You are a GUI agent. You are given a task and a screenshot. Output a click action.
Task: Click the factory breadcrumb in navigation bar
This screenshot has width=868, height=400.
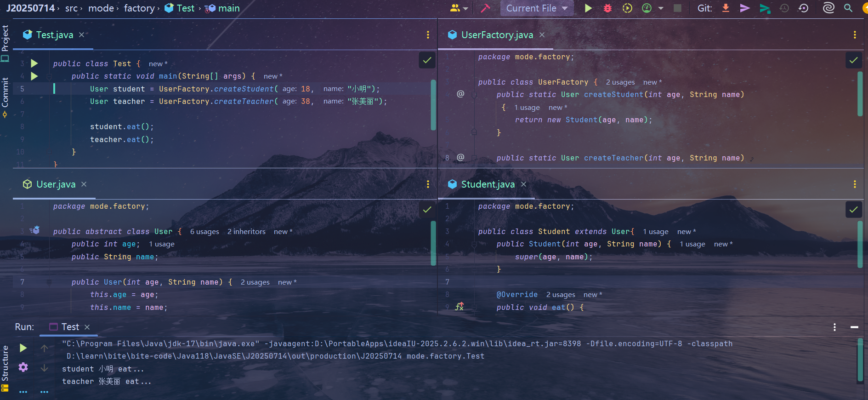pyautogui.click(x=139, y=8)
